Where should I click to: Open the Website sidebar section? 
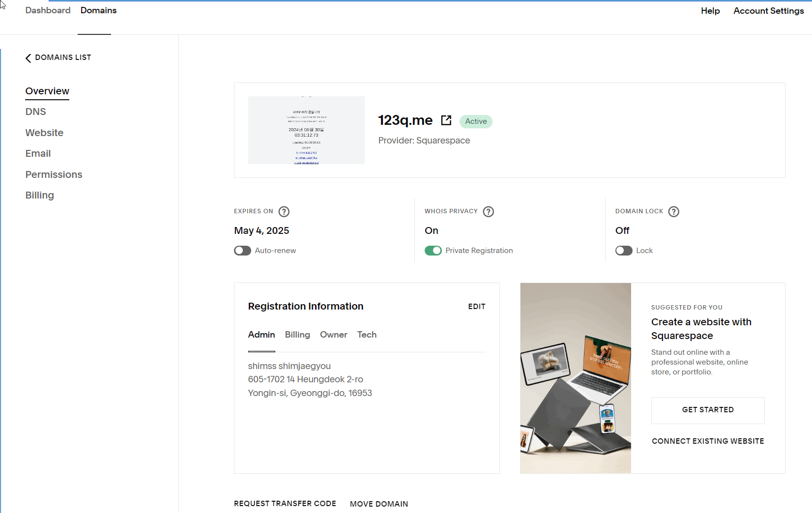point(45,133)
